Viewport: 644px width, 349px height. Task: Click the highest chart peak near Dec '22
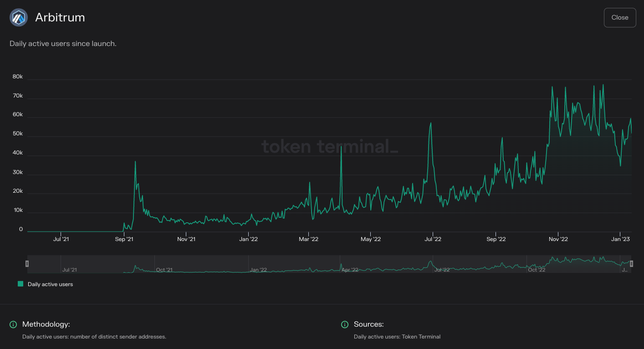604,85
